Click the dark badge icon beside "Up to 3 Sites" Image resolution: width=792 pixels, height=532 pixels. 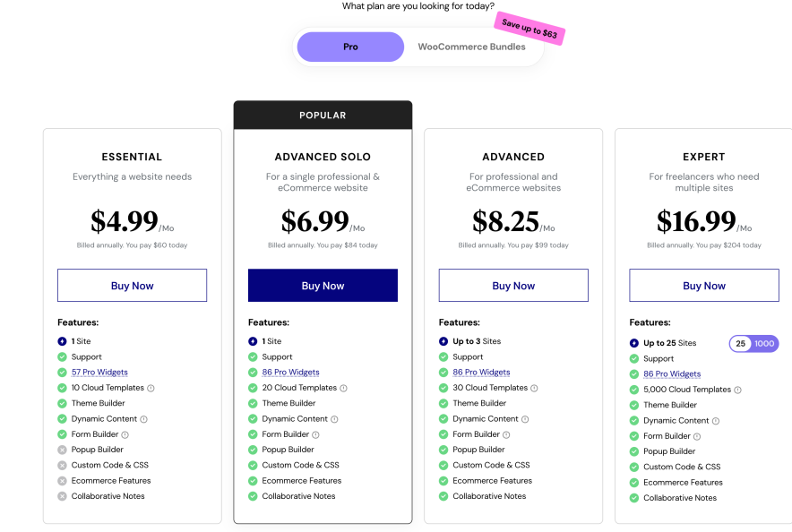444,341
